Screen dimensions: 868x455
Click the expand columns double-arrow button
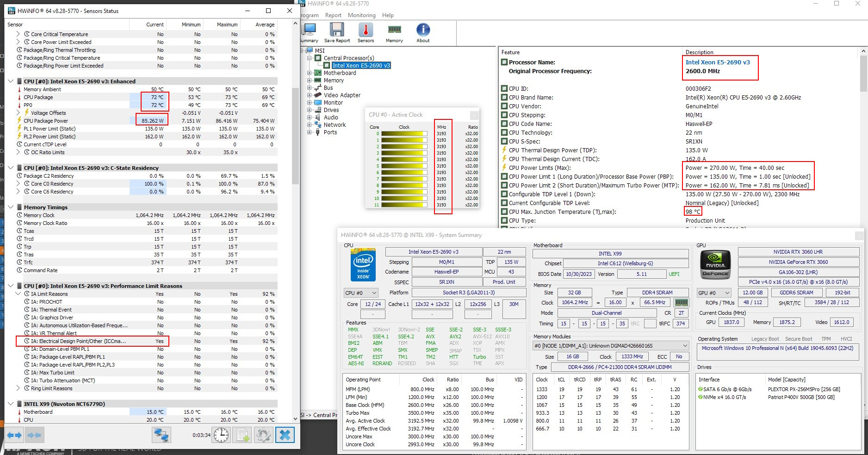tap(15, 435)
